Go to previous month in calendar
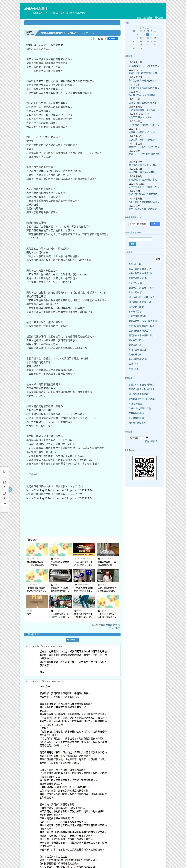 click(134, 28)
